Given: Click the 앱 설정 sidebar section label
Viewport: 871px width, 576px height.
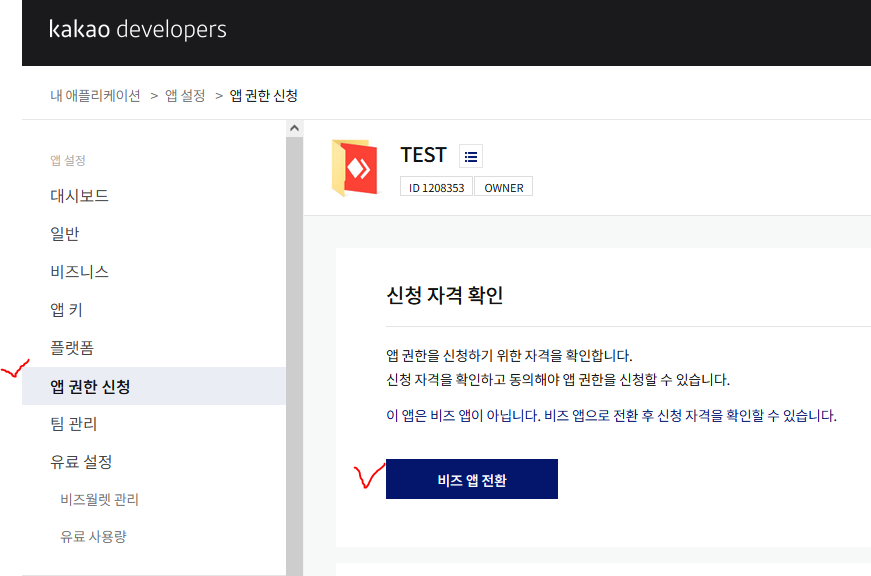Looking at the screenshot, I should click(68, 161).
